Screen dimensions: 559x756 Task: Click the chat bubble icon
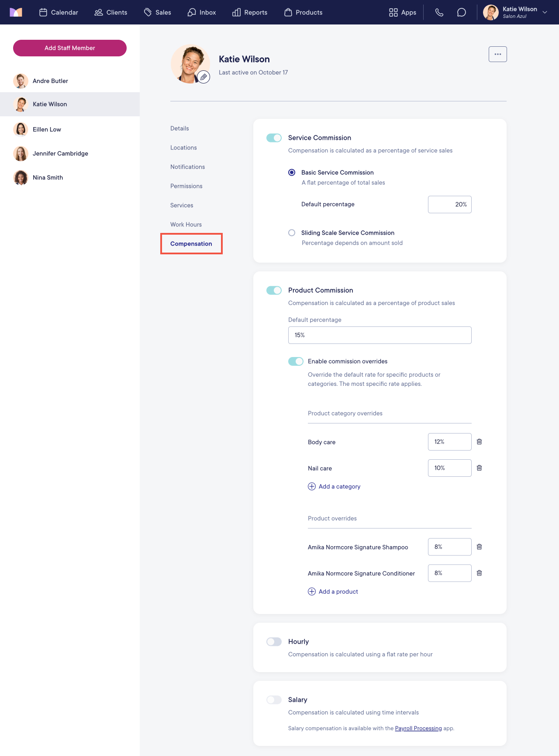click(x=461, y=12)
